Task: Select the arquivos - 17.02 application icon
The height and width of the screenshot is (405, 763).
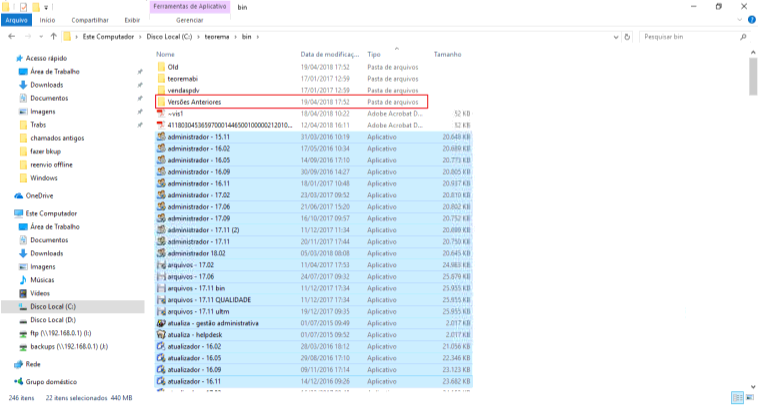Action: [162, 265]
